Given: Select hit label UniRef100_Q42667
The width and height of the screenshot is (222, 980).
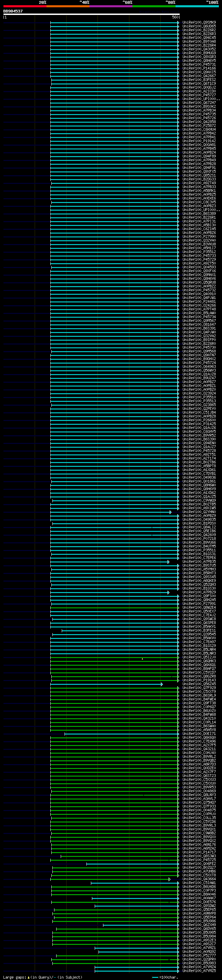Looking at the screenshot, I should [x=199, y=76].
